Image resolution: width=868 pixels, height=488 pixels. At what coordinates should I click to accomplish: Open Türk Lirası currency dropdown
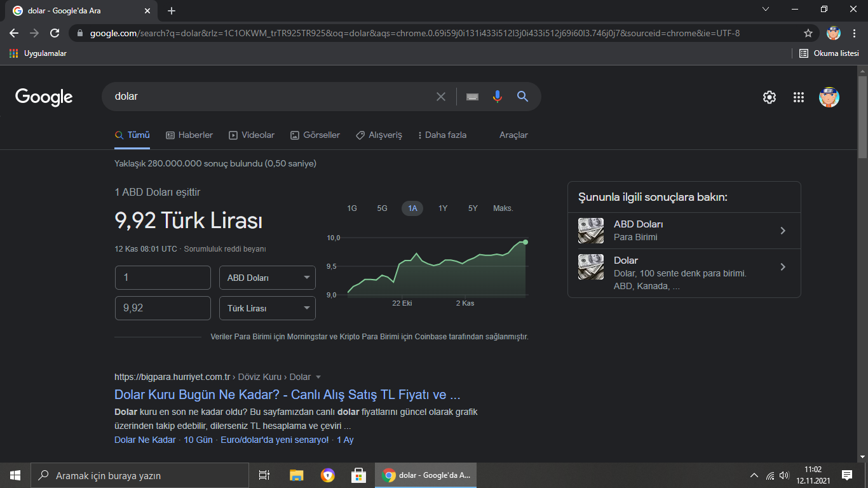click(268, 308)
